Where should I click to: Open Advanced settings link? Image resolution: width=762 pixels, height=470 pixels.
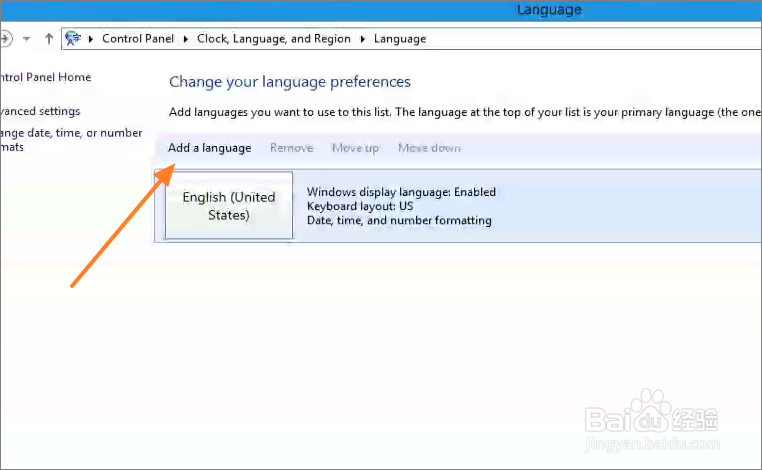tap(40, 111)
